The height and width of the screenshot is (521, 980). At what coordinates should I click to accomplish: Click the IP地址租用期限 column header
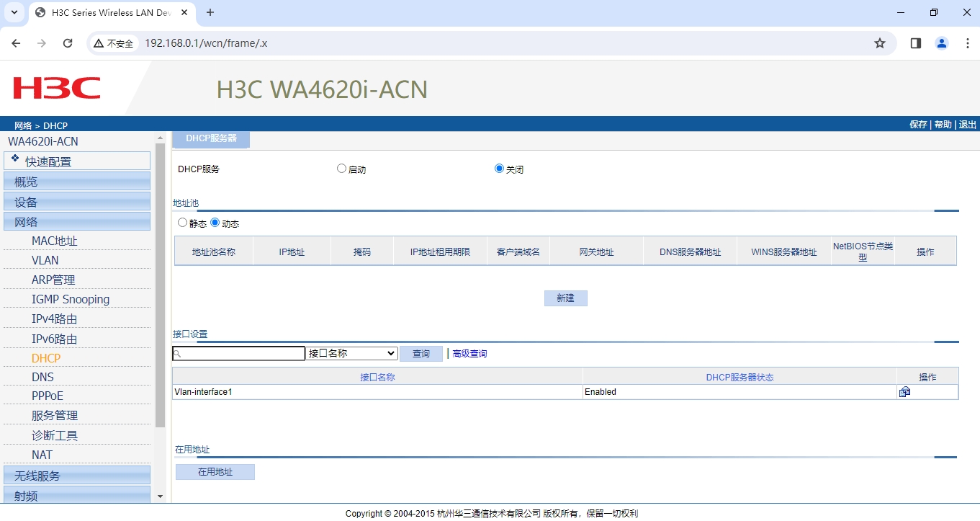pyautogui.click(x=440, y=251)
